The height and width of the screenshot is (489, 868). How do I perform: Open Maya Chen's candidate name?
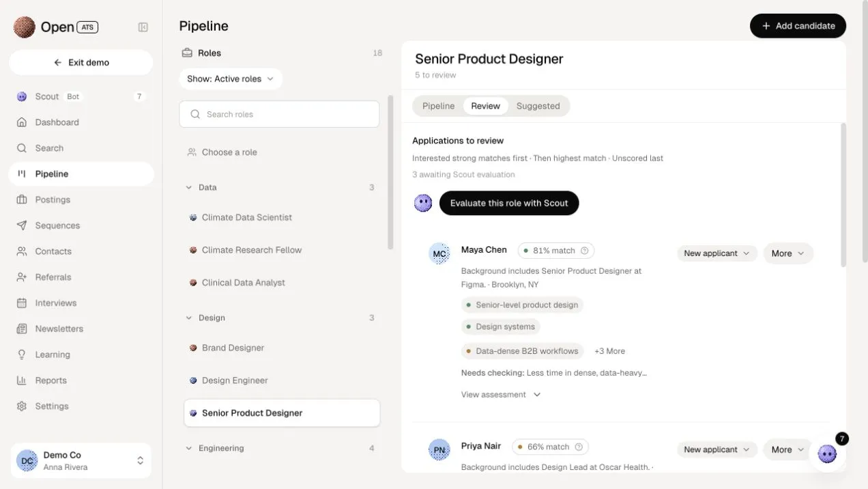tap(484, 250)
